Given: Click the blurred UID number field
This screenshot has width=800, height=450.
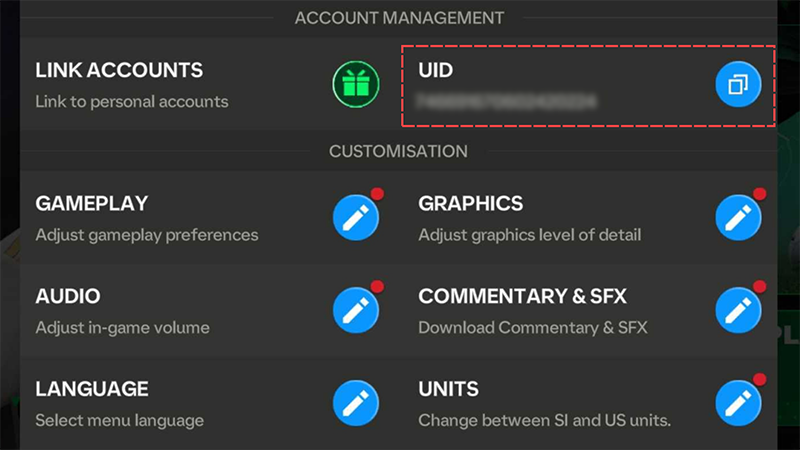Looking at the screenshot, I should (x=506, y=102).
